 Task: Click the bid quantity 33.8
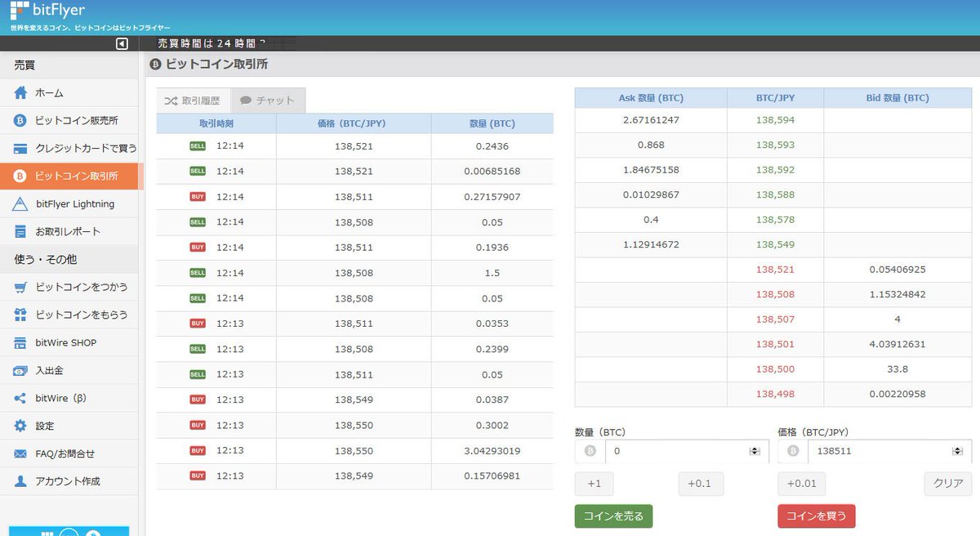click(x=898, y=369)
